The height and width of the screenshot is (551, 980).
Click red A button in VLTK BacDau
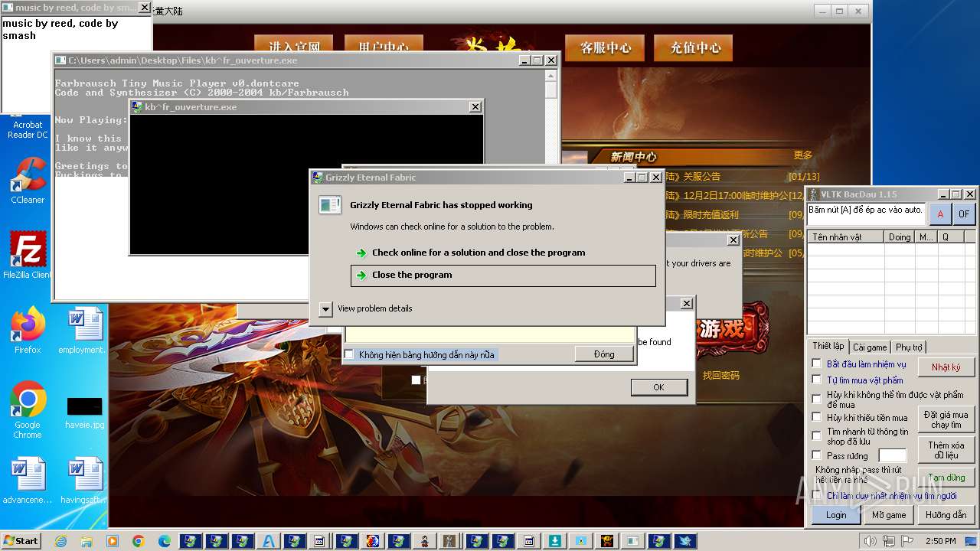940,214
